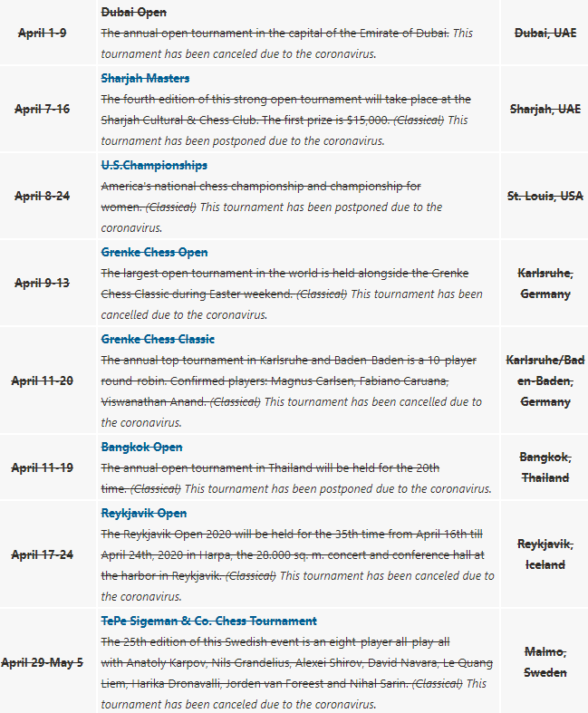Select the April 29-May 5 date cell
Image resolution: width=588 pixels, height=713 pixels.
click(42, 663)
